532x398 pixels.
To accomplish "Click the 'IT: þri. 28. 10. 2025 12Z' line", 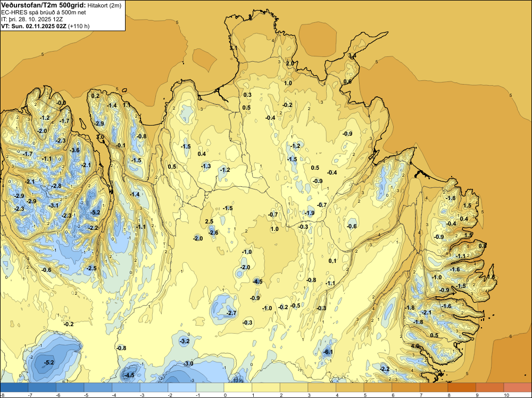I will point(32,19).
